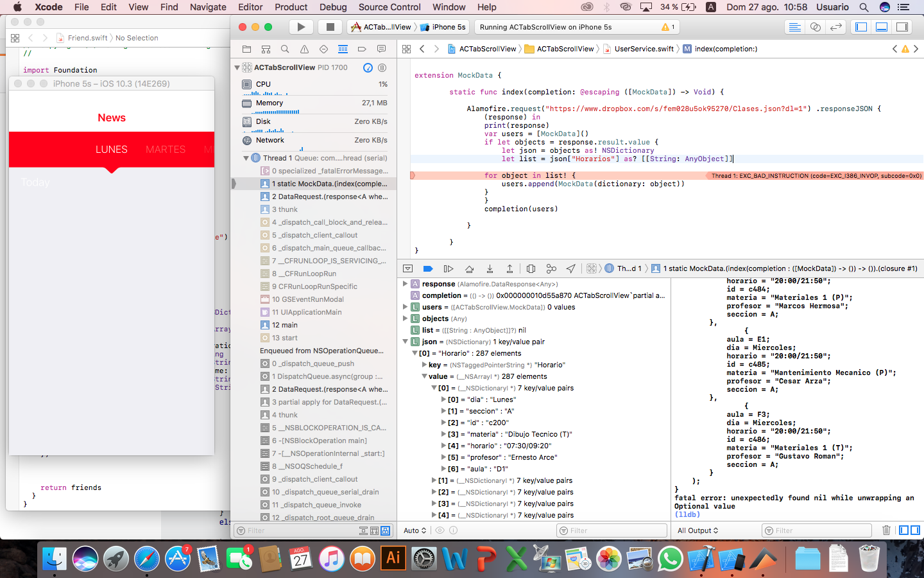Open the view-by-thread gauge icon for ACTabScrollView process
The height and width of the screenshot is (578, 924).
[x=368, y=67]
